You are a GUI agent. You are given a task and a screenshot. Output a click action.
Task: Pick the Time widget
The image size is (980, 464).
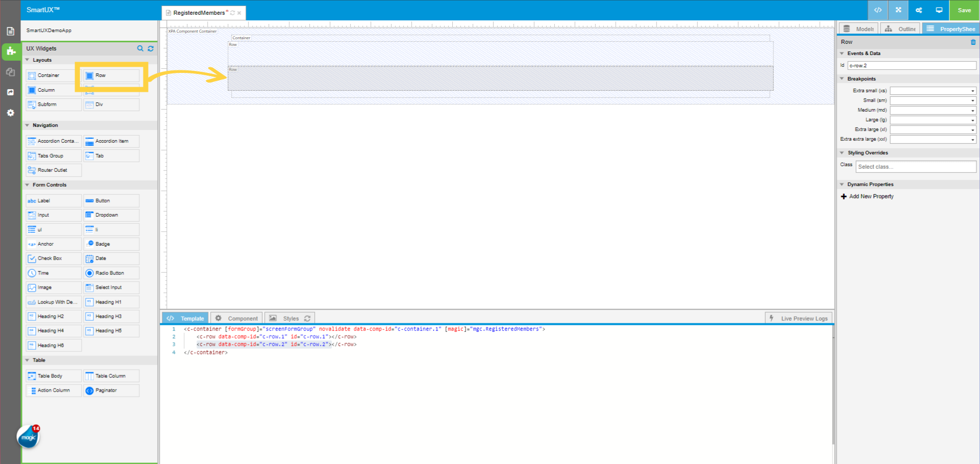(x=54, y=273)
